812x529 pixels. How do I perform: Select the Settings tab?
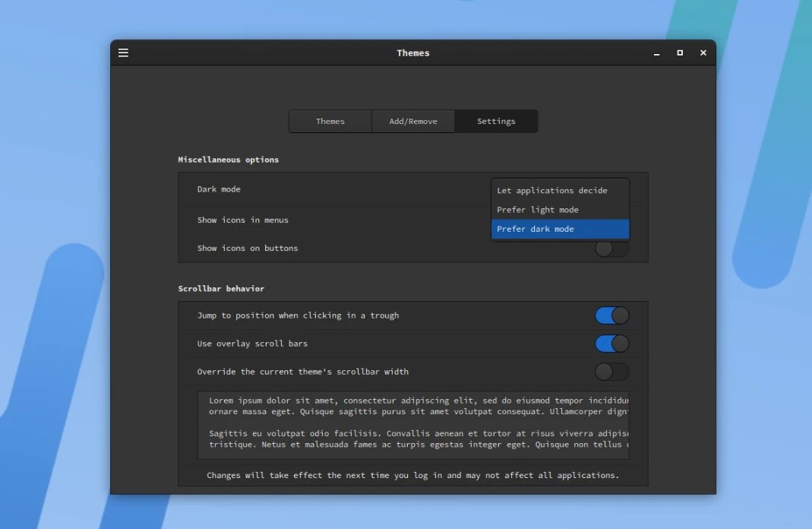pos(496,122)
